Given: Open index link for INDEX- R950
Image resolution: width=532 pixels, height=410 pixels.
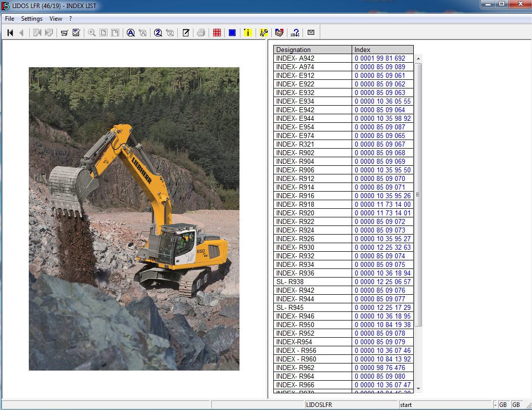Looking at the screenshot, I should [x=382, y=325].
